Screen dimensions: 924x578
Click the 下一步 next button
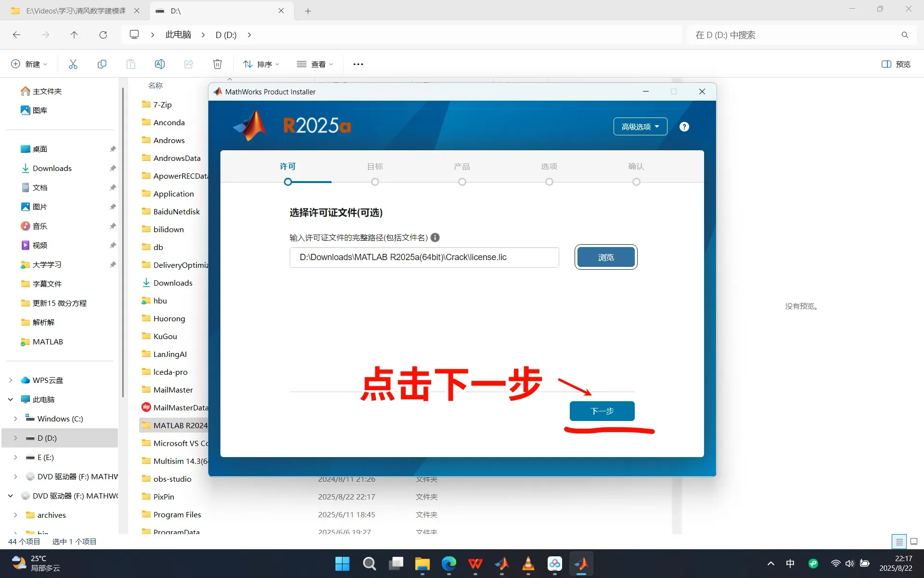coord(602,411)
